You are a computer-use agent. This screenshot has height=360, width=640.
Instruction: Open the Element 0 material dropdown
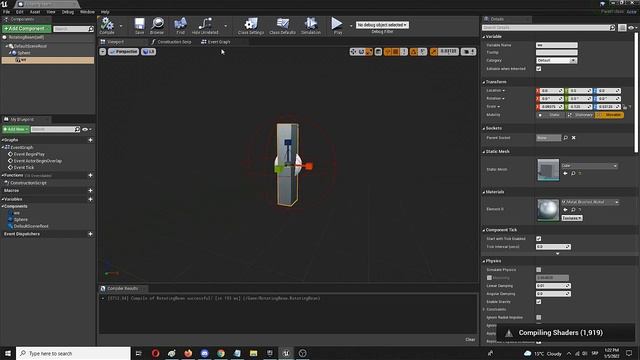click(590, 202)
